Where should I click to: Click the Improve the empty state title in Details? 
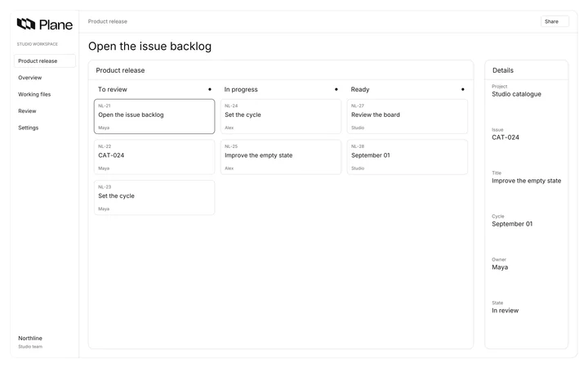[527, 181]
